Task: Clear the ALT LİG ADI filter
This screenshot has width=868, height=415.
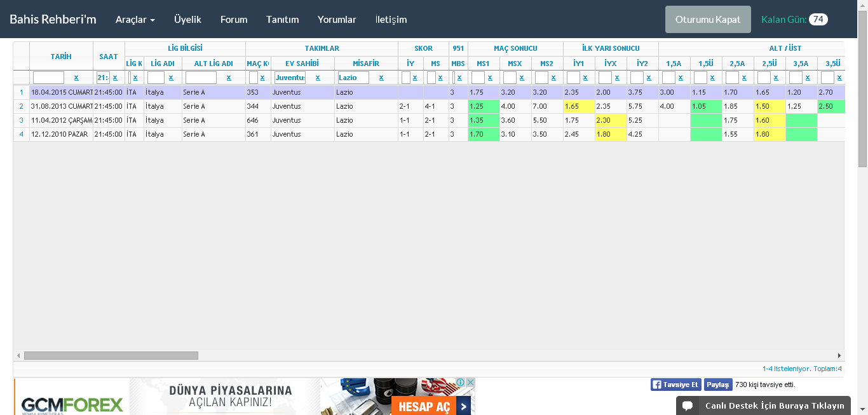Action: pyautogui.click(x=229, y=78)
